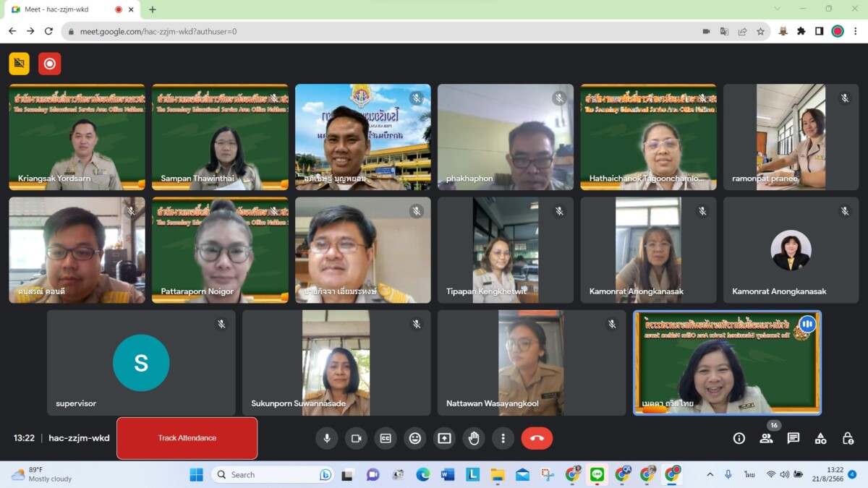Viewport: 868px width, 488px height.
Task: Raise your hand in the meeting
Action: pos(474,438)
